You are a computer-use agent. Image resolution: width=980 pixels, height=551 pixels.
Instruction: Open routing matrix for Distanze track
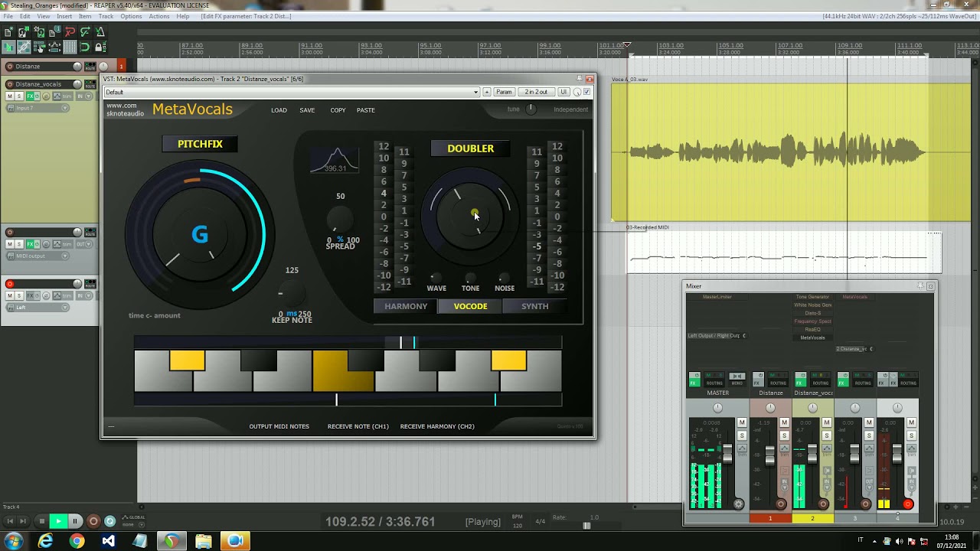[x=90, y=67]
